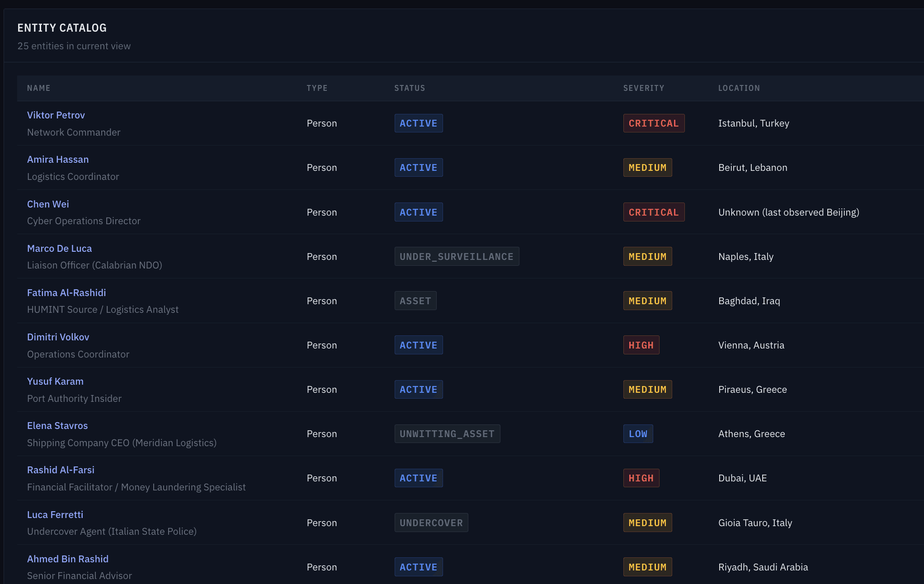Viewport: 924px width, 584px height.
Task: Sort entities by the LOCATION column header
Action: point(739,88)
